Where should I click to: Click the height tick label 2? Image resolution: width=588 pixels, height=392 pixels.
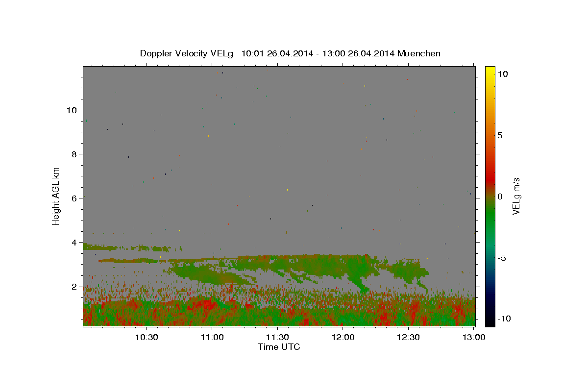coord(74,287)
